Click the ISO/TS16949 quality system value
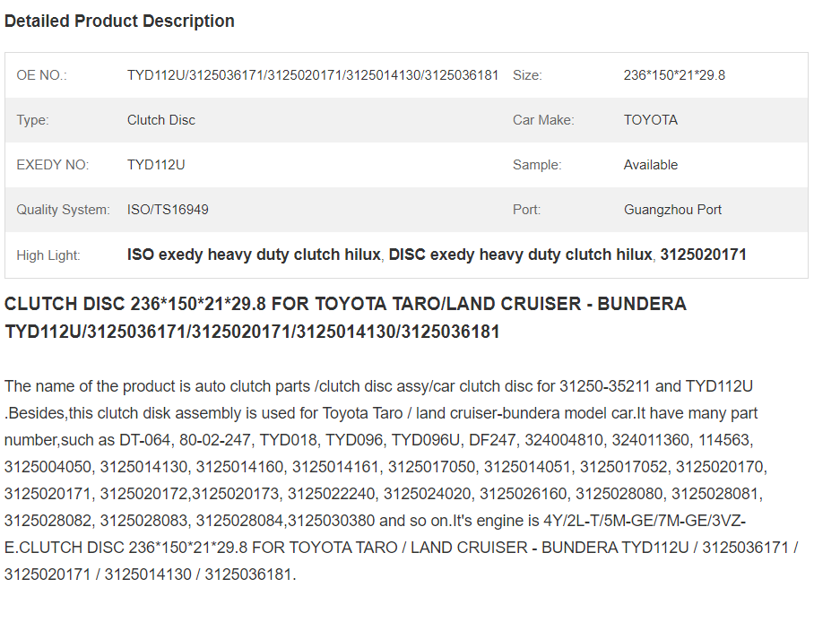This screenshot has height=622, width=840. coord(168,210)
